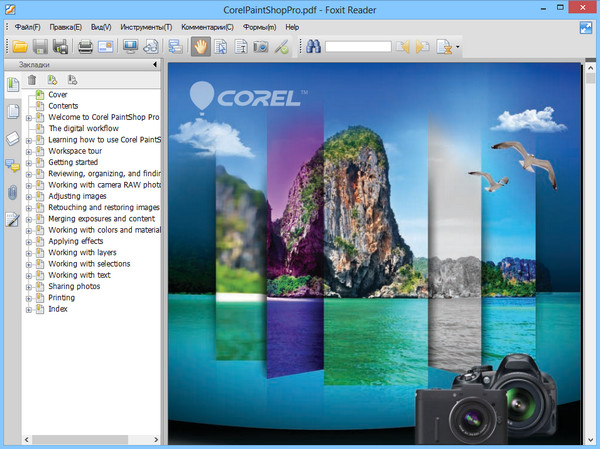Open the Layers panel in sidebar
Image resolution: width=600 pixels, height=449 pixels.
[13, 138]
